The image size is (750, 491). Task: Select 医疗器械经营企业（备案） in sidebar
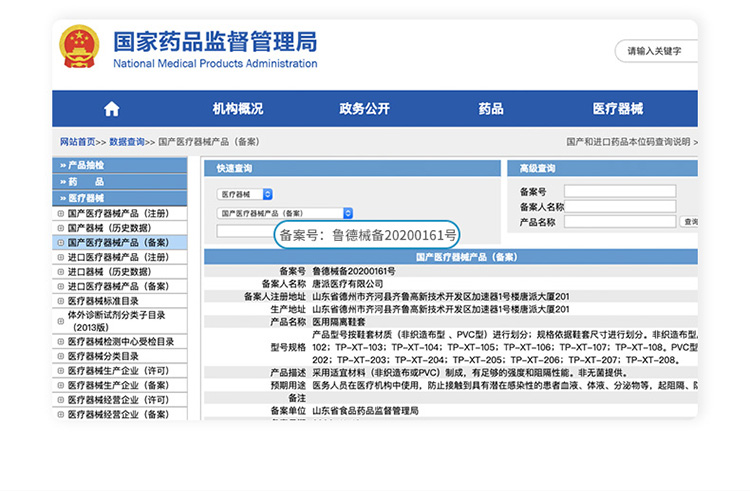pyautogui.click(x=118, y=414)
